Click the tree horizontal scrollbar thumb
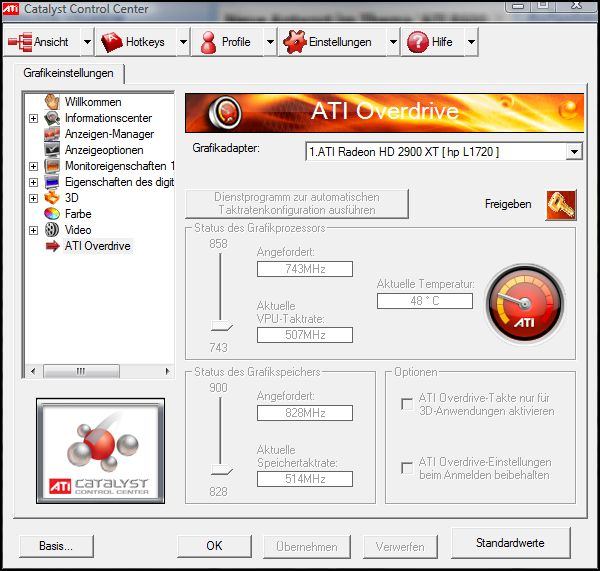This screenshot has width=600, height=571. [81, 371]
